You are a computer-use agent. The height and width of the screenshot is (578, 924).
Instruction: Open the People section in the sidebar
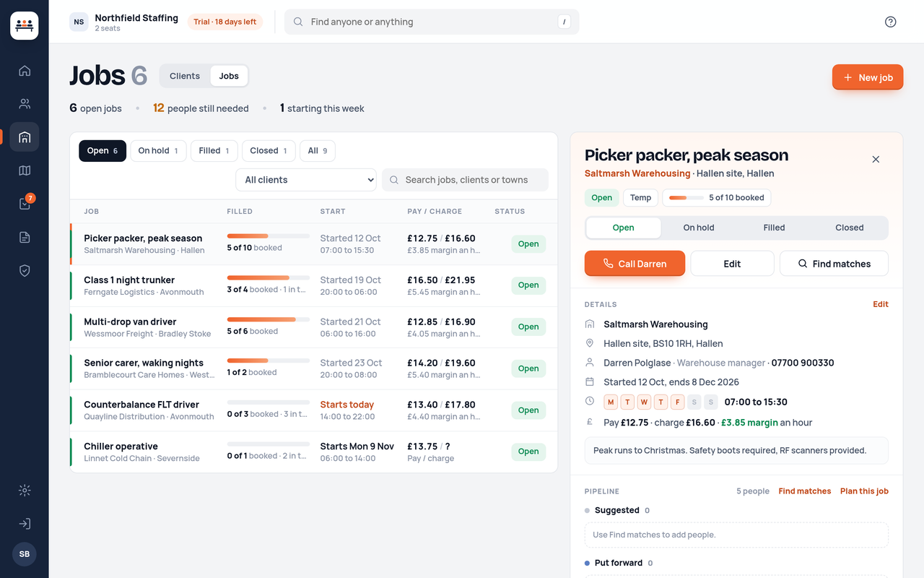tap(25, 103)
